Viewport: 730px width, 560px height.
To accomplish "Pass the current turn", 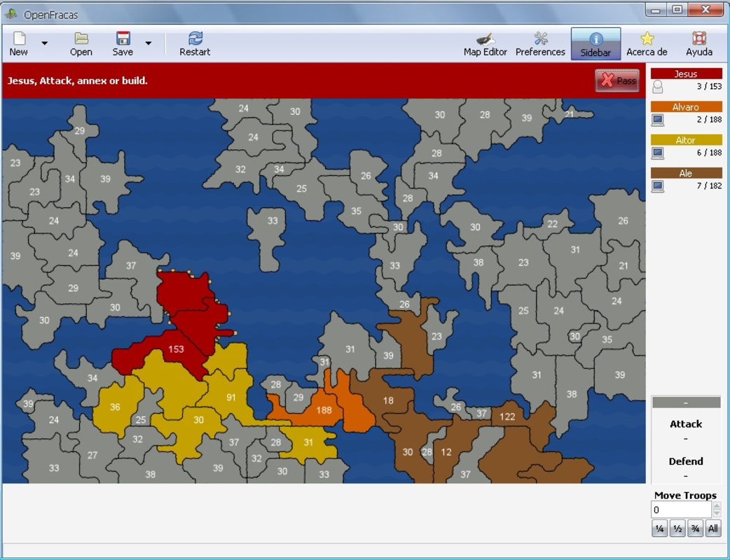I will (617, 80).
